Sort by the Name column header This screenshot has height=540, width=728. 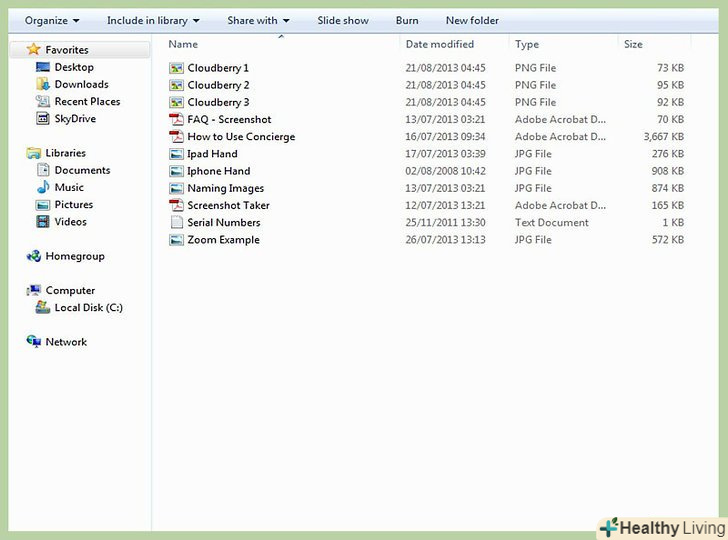tap(183, 44)
